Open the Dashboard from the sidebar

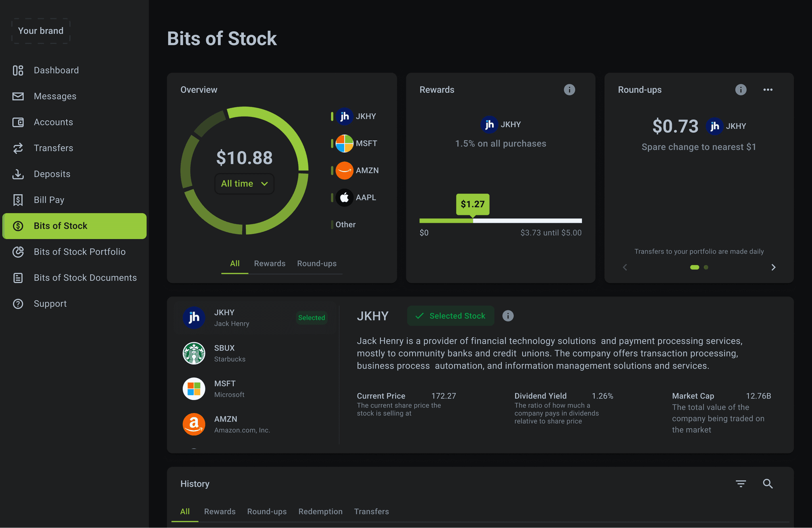(x=56, y=70)
